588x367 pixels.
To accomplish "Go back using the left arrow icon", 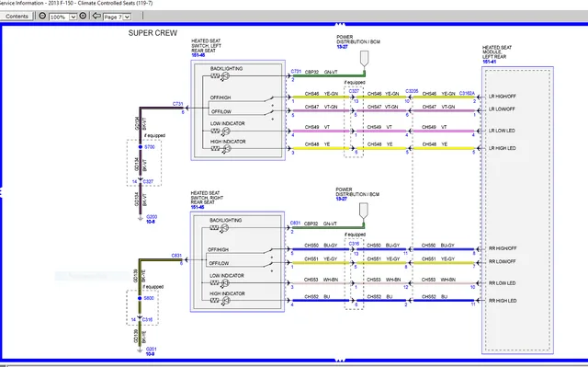I will coord(96,16).
